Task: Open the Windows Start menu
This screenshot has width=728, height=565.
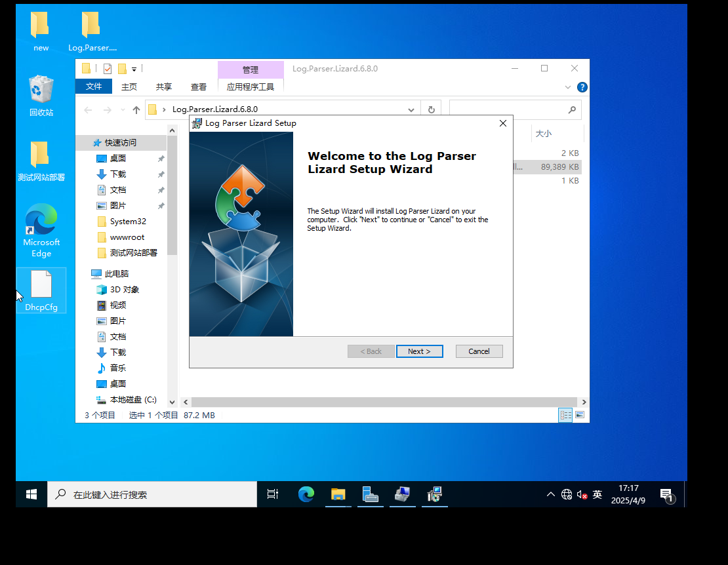Action: (31, 494)
